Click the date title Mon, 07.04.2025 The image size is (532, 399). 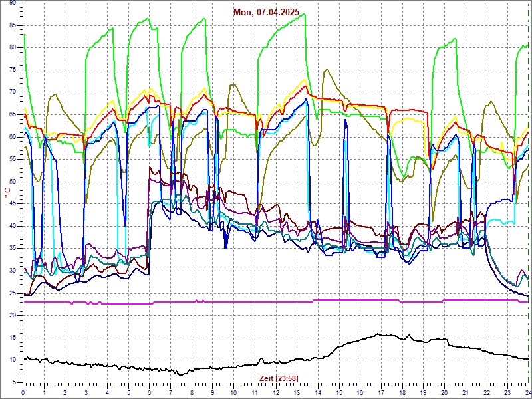[x=267, y=12]
